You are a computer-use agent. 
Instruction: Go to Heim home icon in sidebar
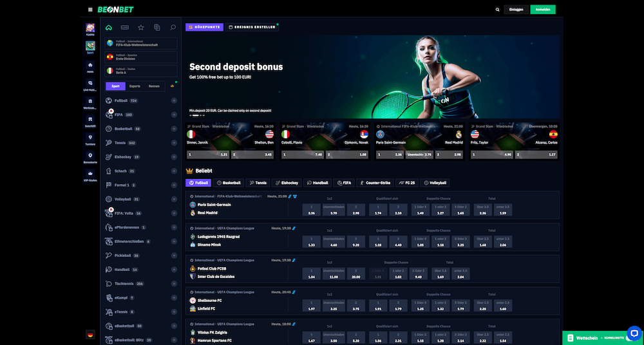(90, 65)
